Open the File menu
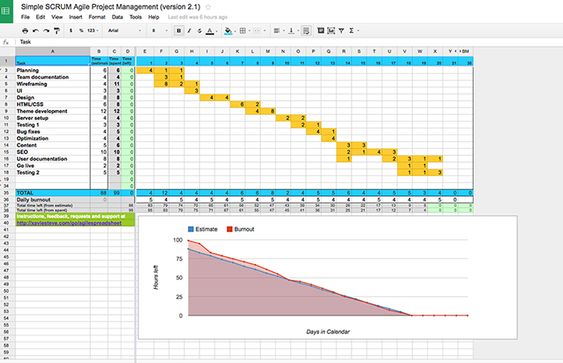 (x=25, y=17)
